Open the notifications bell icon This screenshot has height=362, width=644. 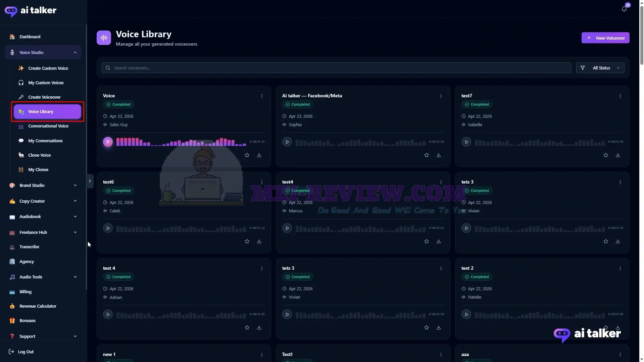click(x=624, y=9)
